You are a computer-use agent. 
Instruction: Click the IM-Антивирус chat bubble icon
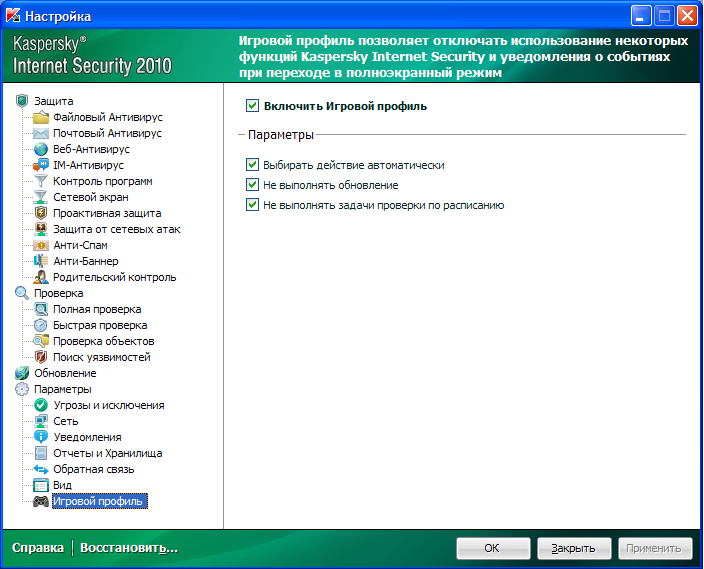click(x=41, y=165)
